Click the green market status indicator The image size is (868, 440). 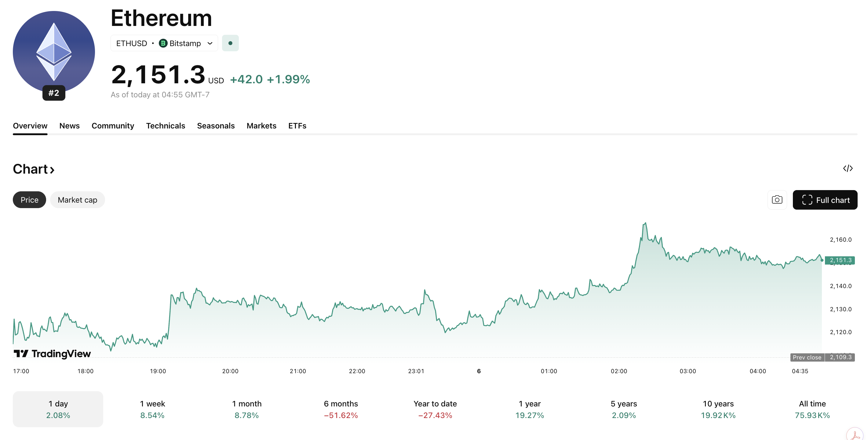pyautogui.click(x=231, y=43)
